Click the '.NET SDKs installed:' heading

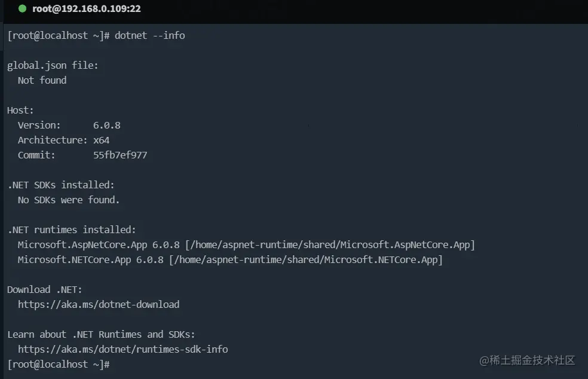tap(61, 185)
